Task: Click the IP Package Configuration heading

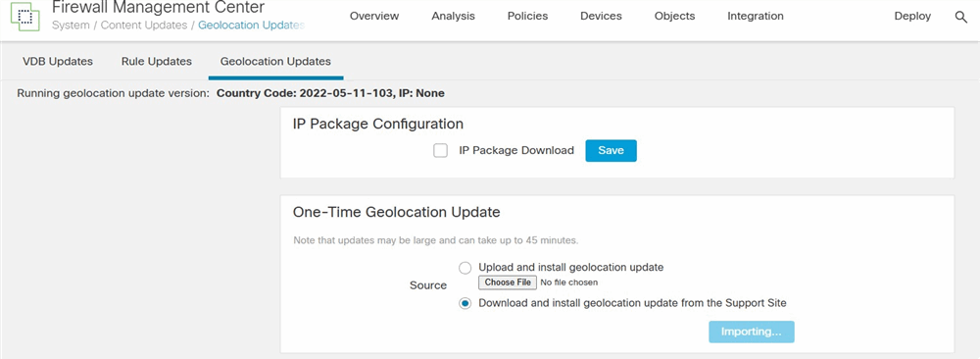Action: (378, 124)
